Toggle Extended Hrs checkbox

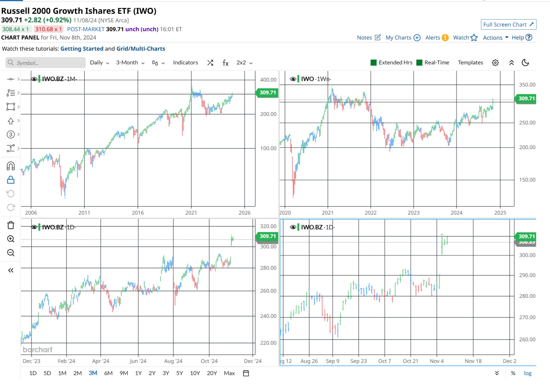(x=373, y=63)
